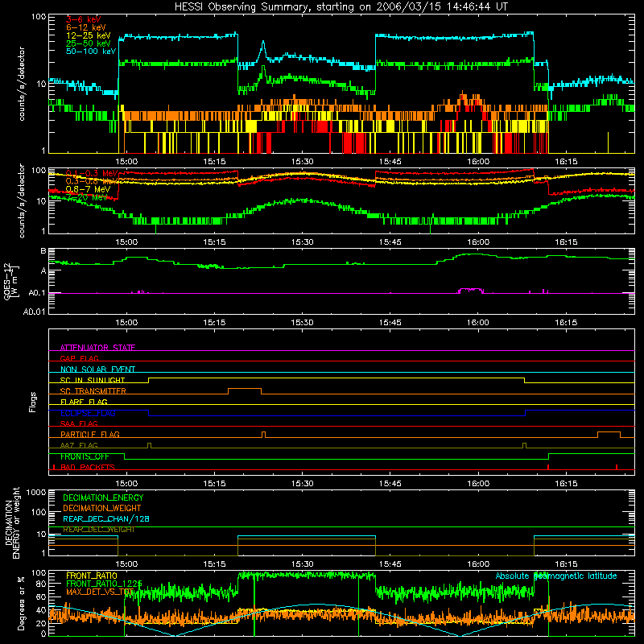The height and width of the screenshot is (644, 644).
Task: Click the 16:15 time label under MeV panel
Action: (566, 242)
